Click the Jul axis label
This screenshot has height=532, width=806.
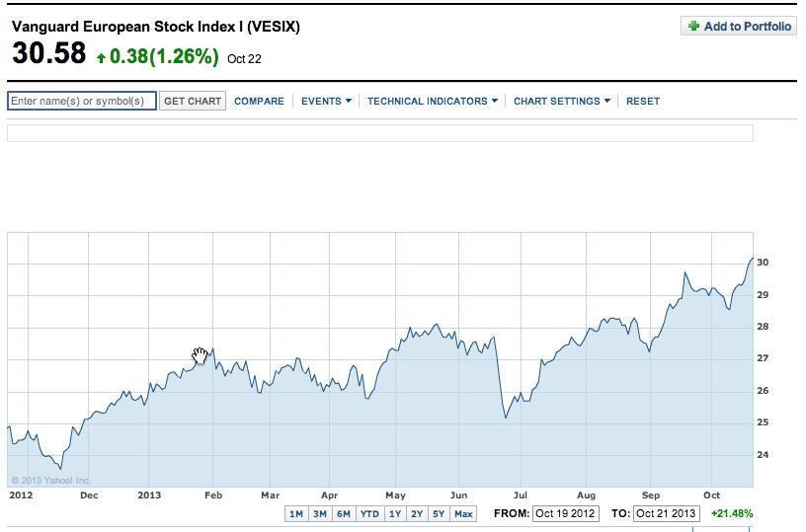point(521,495)
